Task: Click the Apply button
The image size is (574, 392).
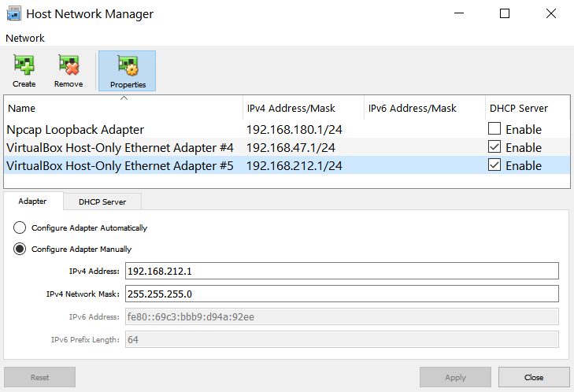Action: [455, 377]
